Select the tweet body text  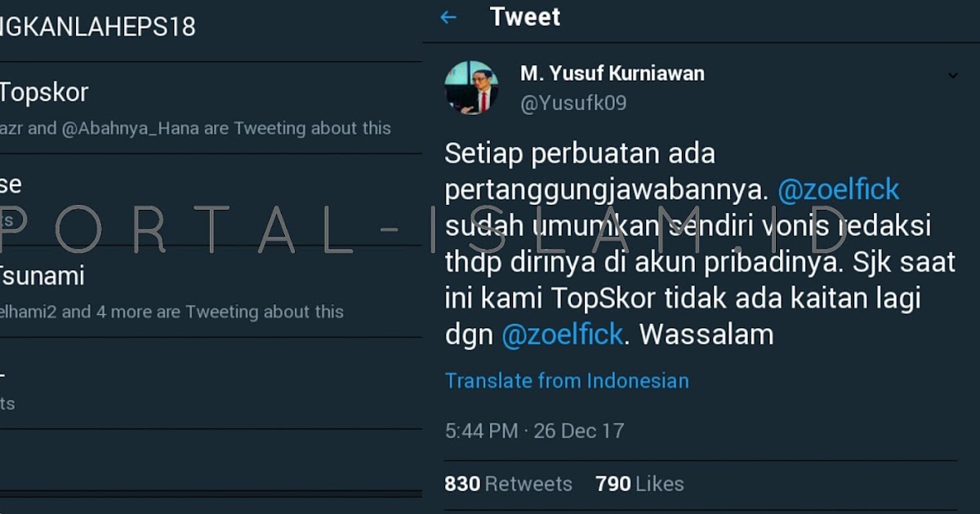(700, 244)
